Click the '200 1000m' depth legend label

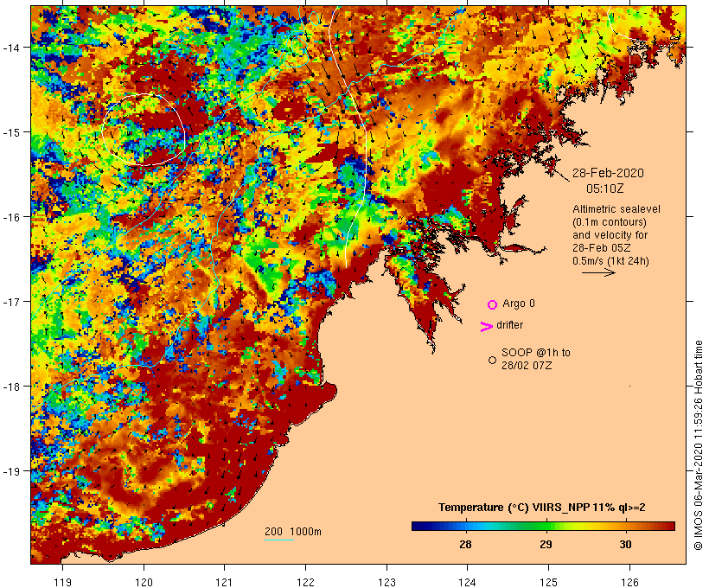coord(293,532)
